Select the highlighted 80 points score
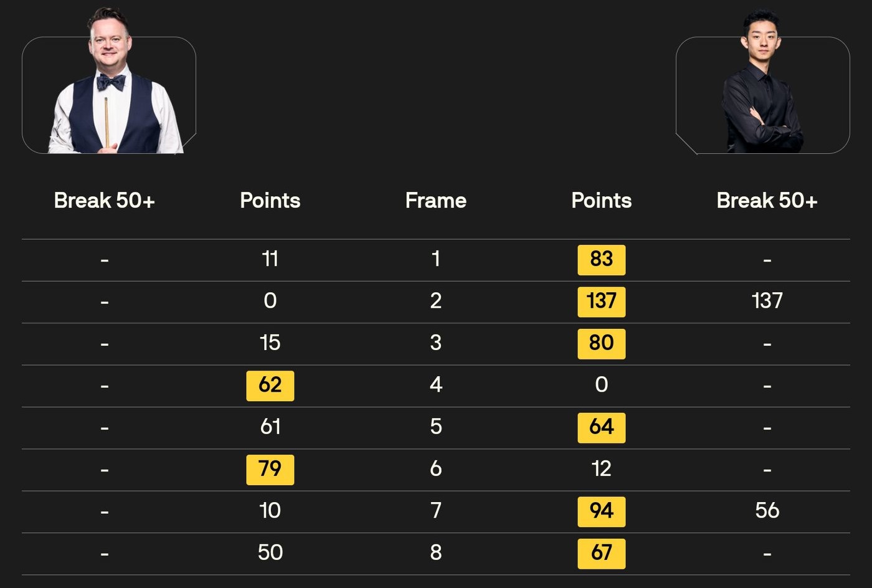The width and height of the screenshot is (872, 588). (x=601, y=343)
